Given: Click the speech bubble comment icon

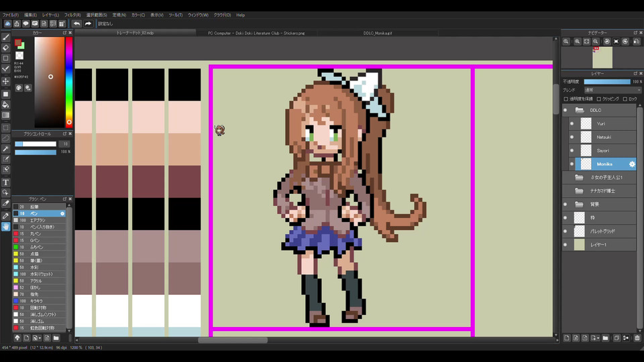Looking at the screenshot, I should (25, 24).
